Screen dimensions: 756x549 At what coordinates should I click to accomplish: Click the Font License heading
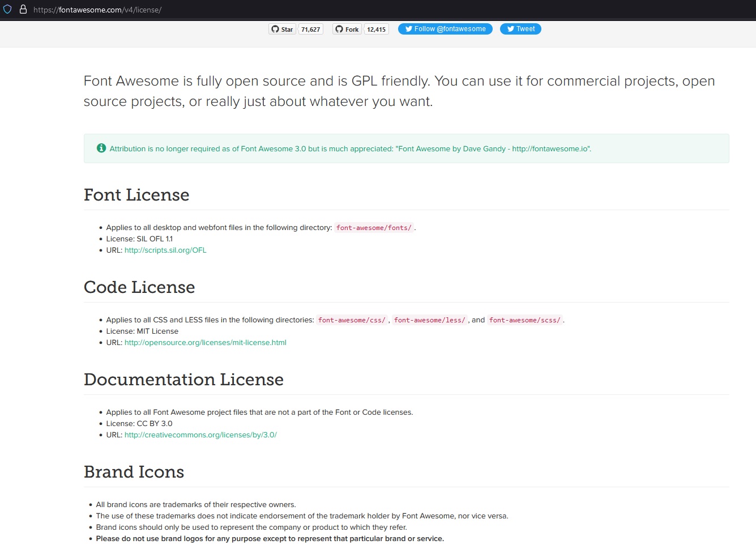pos(136,195)
